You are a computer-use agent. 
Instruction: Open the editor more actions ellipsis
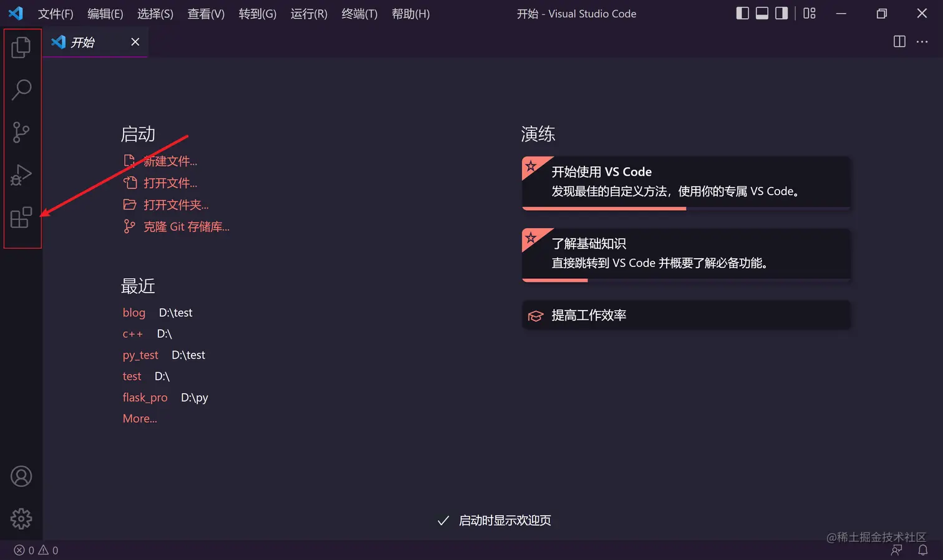(x=922, y=41)
